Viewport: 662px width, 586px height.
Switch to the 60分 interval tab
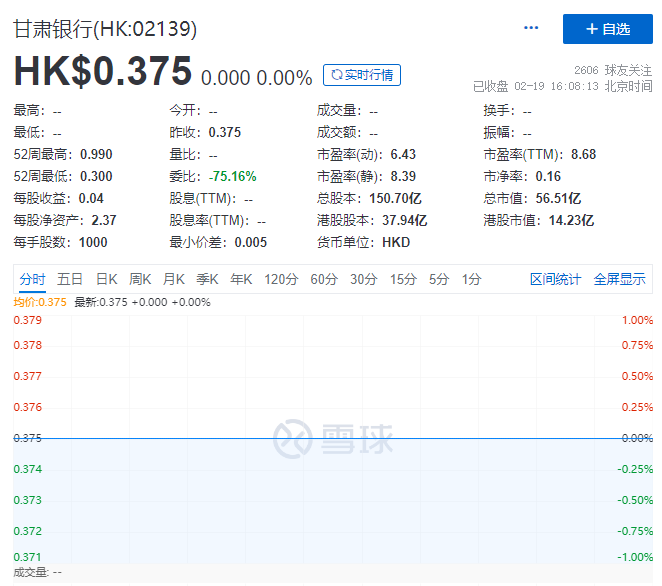[324, 279]
